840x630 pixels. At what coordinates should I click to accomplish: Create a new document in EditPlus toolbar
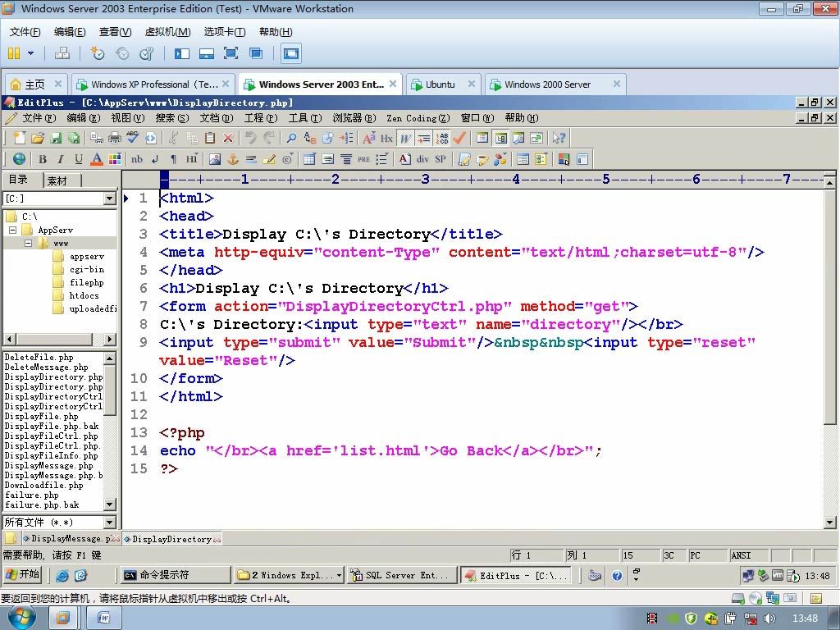[20, 138]
